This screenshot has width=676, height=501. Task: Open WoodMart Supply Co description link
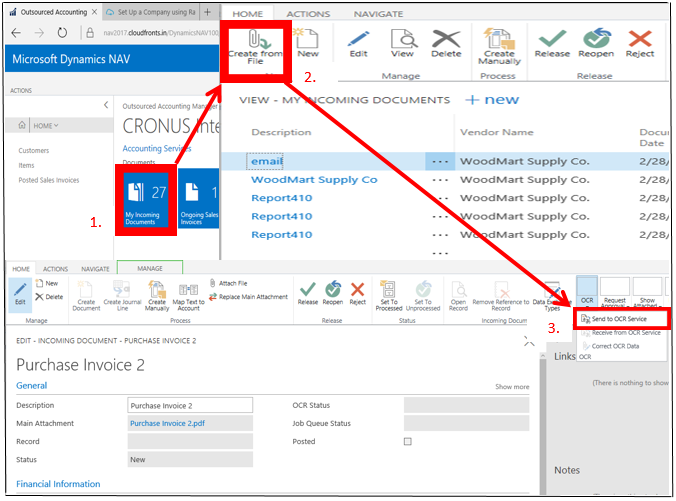pos(314,180)
